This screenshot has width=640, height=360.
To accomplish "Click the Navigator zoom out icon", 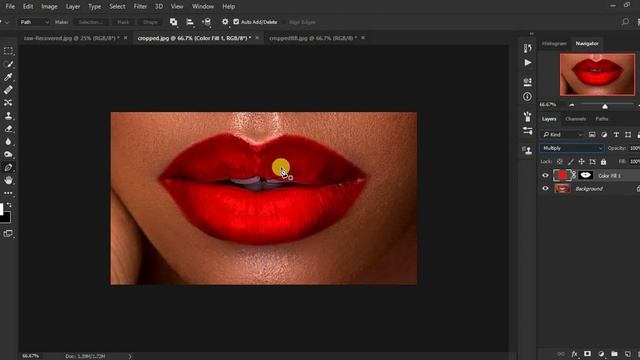I will (x=572, y=105).
